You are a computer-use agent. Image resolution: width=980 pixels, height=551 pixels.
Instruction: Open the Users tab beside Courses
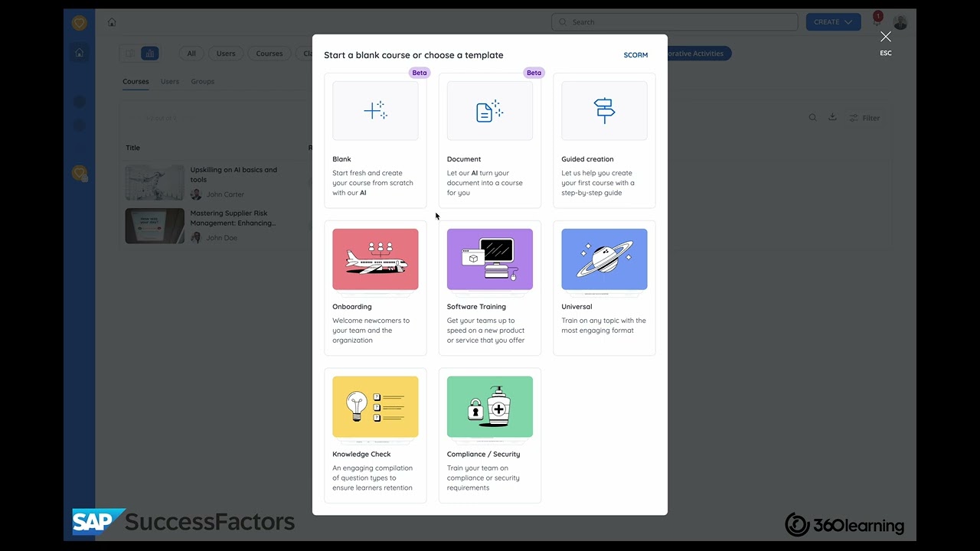point(170,82)
